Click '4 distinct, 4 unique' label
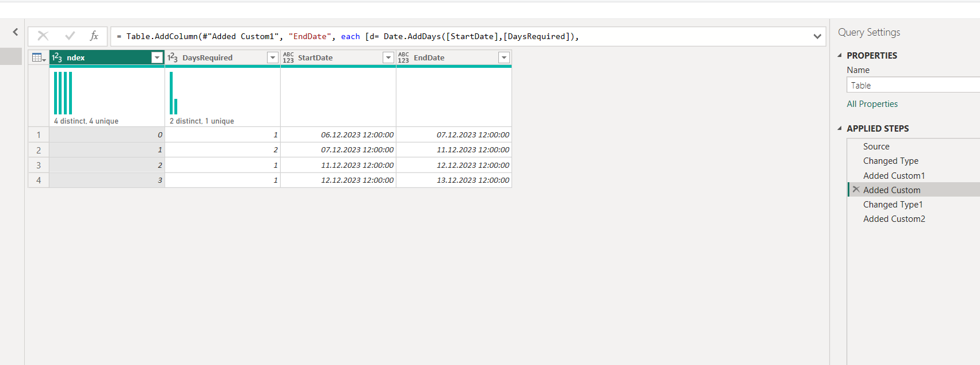The width and height of the screenshot is (980, 365). click(86, 121)
